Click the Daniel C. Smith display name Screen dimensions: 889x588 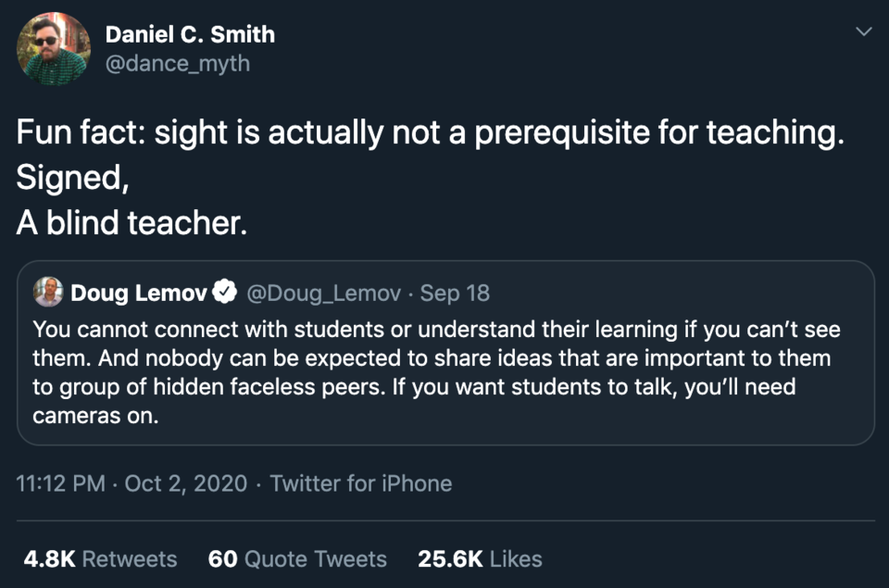[192, 34]
